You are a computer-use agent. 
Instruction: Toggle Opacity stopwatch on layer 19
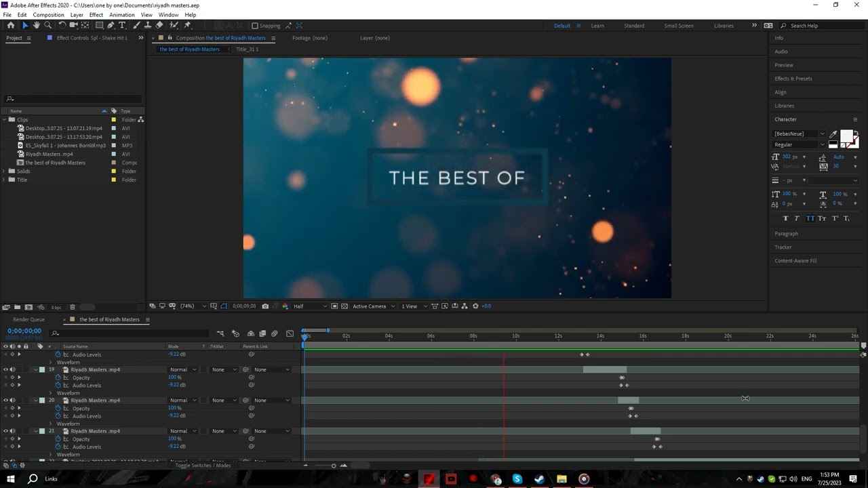point(58,378)
